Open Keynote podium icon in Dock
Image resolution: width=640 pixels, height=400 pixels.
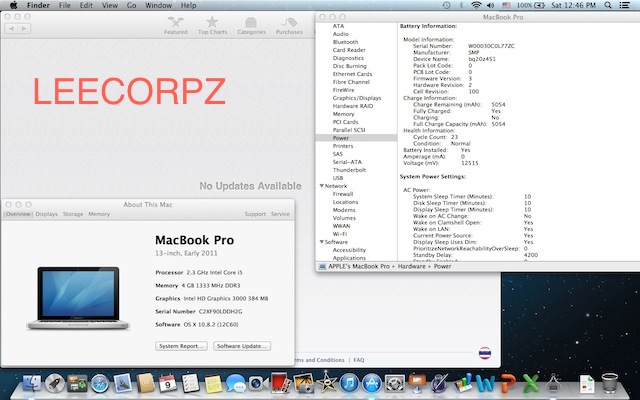pyautogui.click(x=417, y=384)
